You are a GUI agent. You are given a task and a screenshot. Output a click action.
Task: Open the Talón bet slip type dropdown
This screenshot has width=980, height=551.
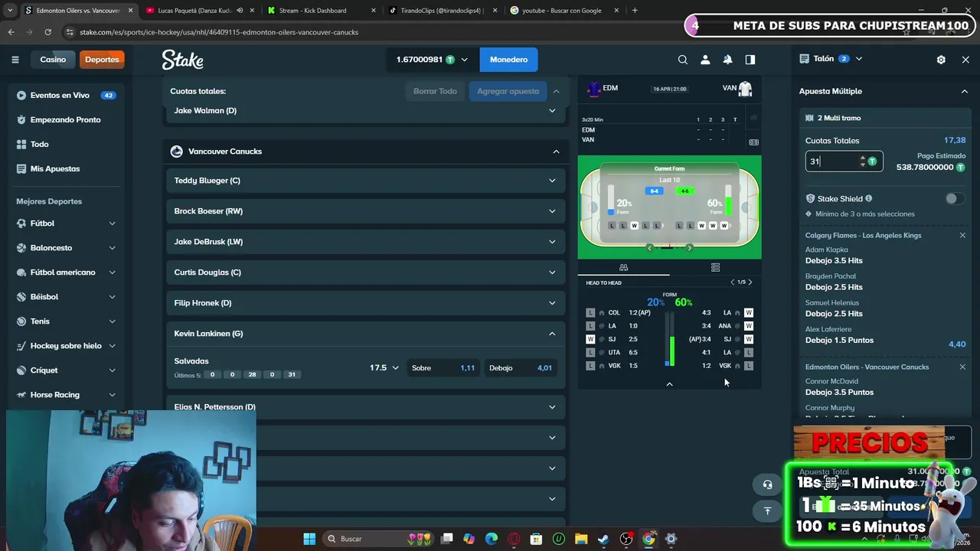click(858, 59)
